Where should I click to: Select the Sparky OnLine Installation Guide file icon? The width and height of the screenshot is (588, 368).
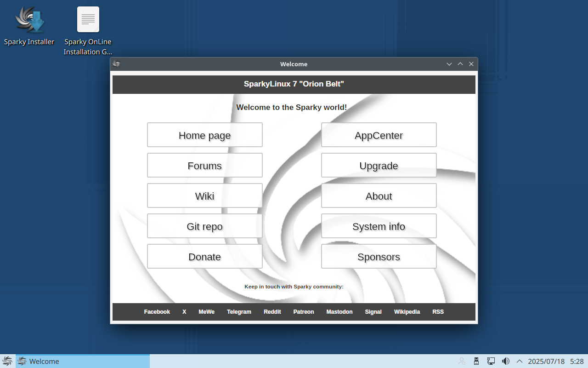[88, 31]
